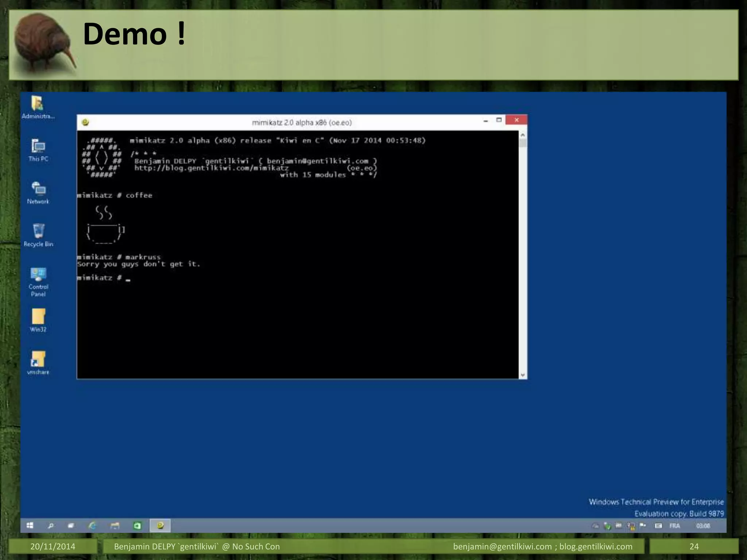Open the taskbar Search icon
This screenshot has width=747, height=560.
coord(51,525)
